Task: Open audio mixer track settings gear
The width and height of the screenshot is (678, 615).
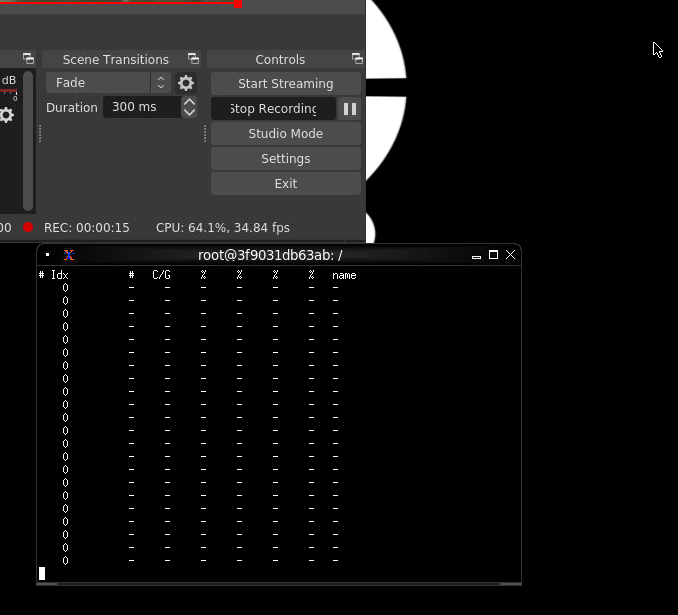Action: [6, 115]
